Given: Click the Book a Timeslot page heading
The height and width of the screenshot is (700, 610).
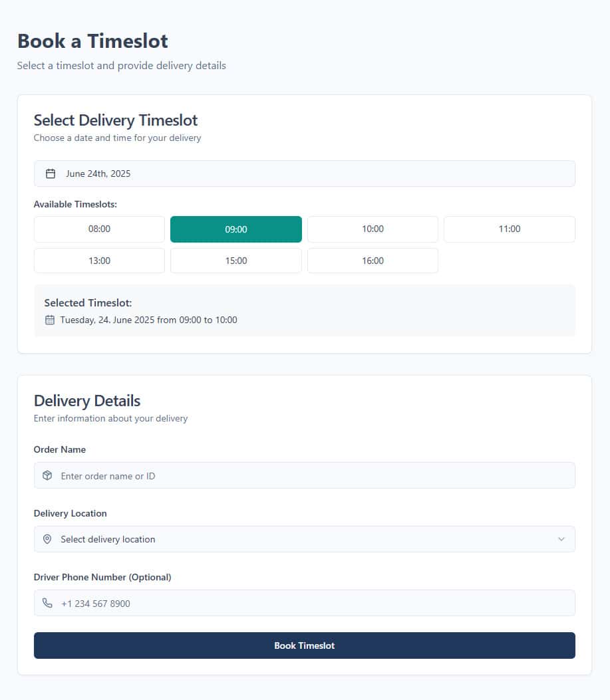Looking at the screenshot, I should tap(92, 41).
